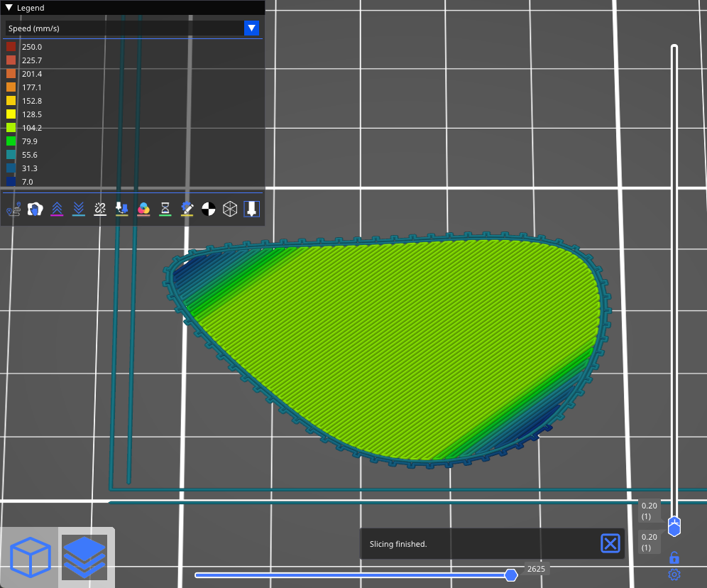Switch to the 3D editor view
The image size is (707, 588).
(x=30, y=557)
